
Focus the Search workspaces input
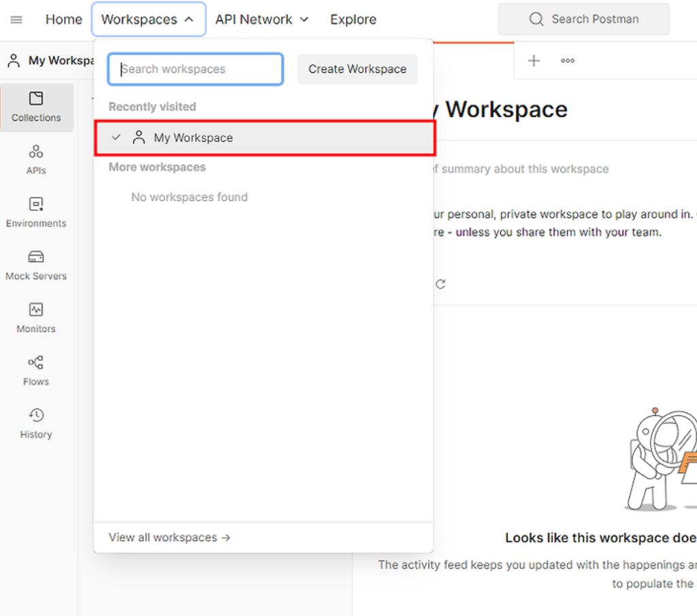pos(195,69)
